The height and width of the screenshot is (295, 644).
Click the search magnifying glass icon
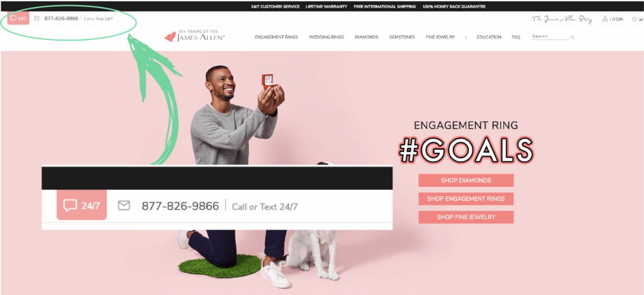[x=572, y=37]
